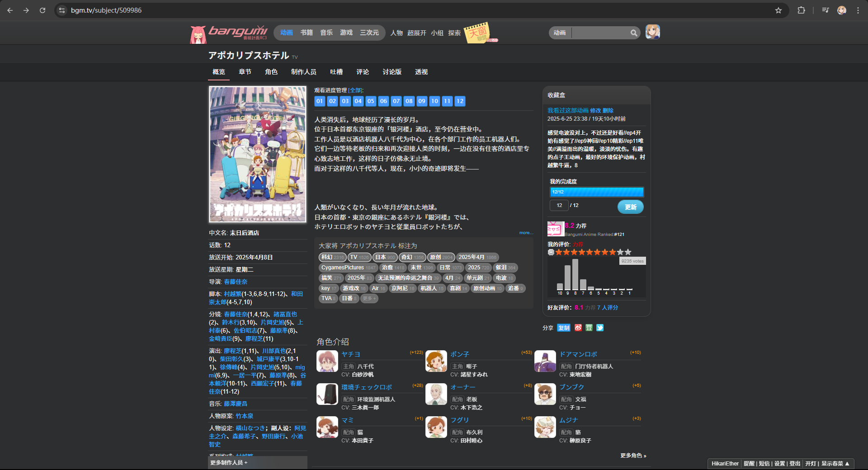Click 删除 to remove from the collection
Image resolution: width=868 pixels, height=470 pixels.
(608, 110)
